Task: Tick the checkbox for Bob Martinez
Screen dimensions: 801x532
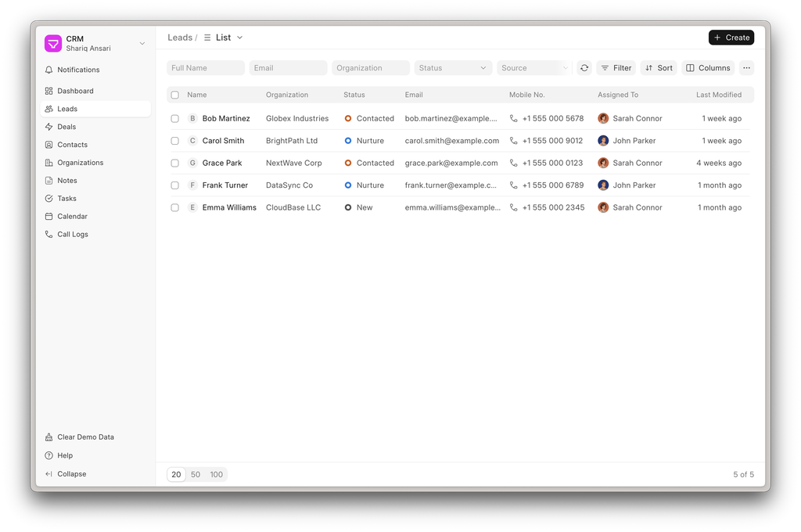Action: (175, 119)
